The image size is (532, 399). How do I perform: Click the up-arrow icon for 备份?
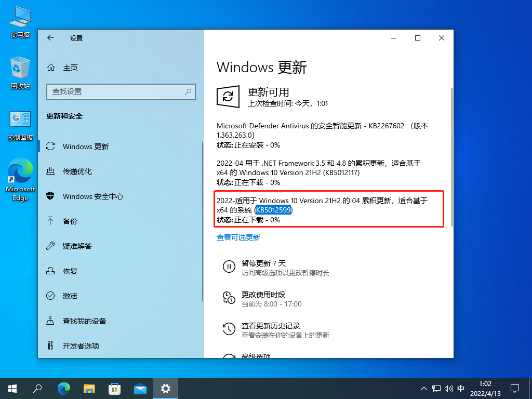pos(50,221)
